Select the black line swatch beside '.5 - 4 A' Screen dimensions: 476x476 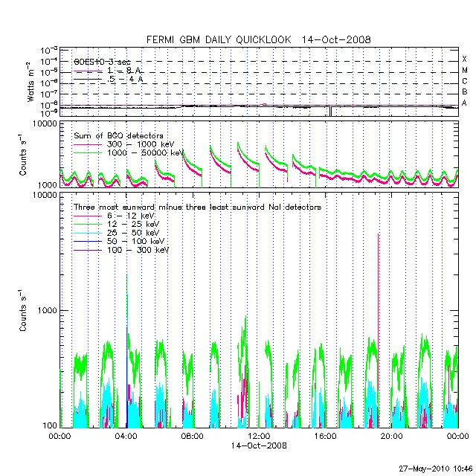click(88, 80)
